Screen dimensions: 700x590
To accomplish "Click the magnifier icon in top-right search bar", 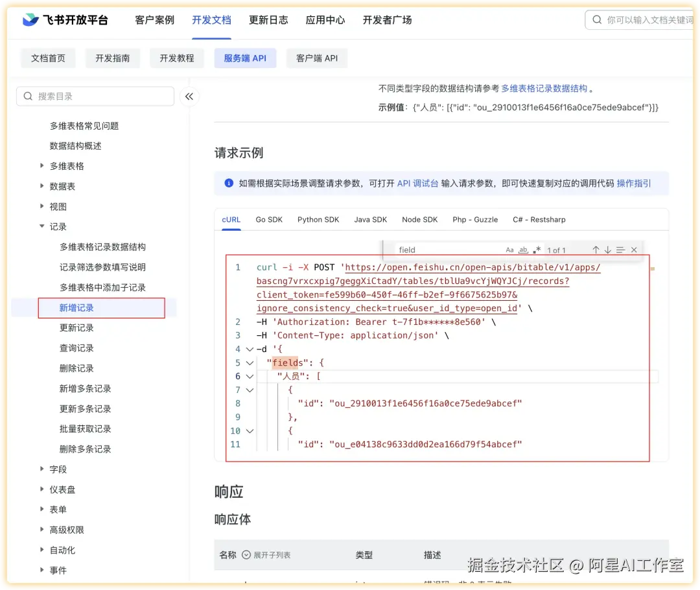I will coord(596,19).
